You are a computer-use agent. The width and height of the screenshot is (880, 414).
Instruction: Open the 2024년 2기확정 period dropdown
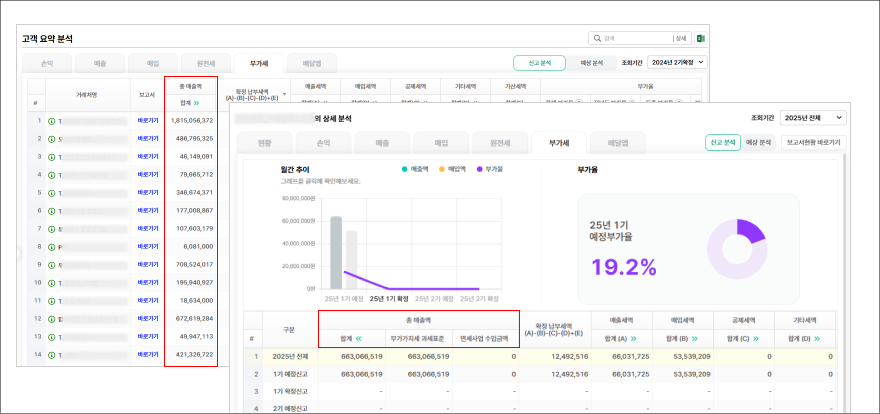tap(678, 62)
